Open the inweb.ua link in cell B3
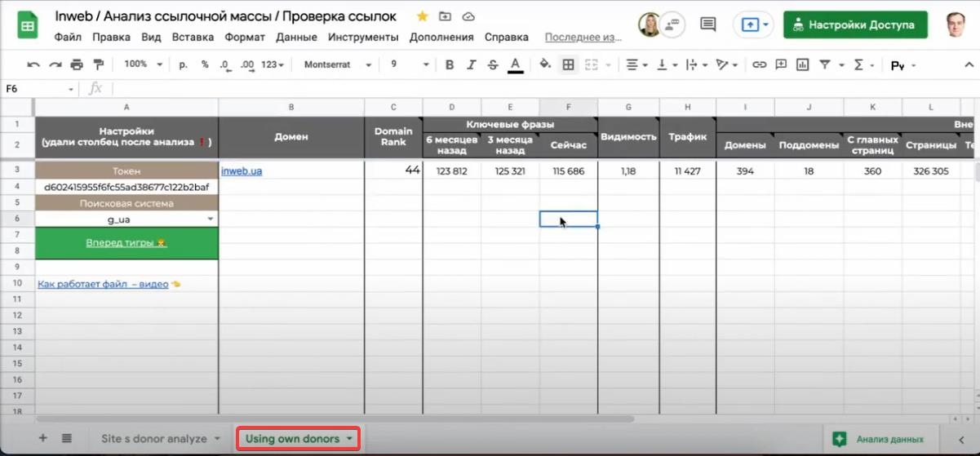This screenshot has width=980, height=456. click(x=242, y=171)
